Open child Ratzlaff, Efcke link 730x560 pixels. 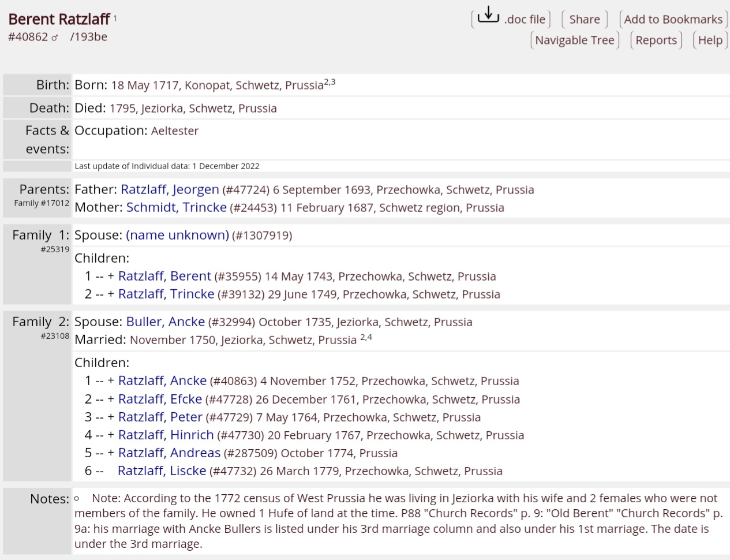click(160, 399)
